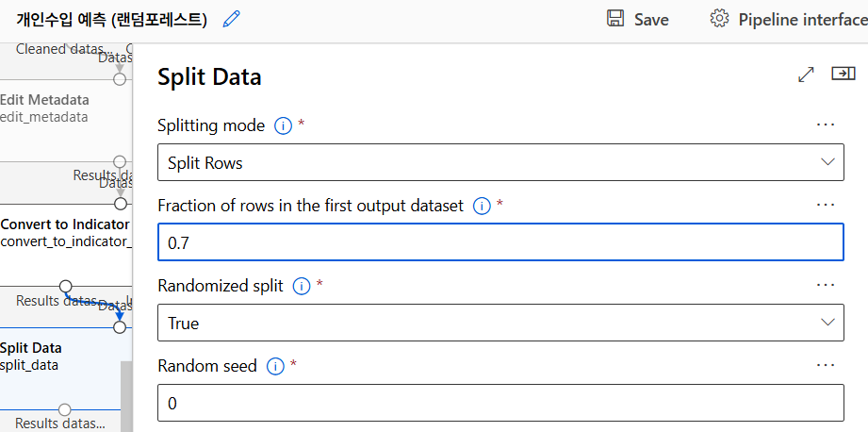Collapse the Split Data side panel
Image resolution: width=868 pixels, height=432 pixels.
pos(843,74)
